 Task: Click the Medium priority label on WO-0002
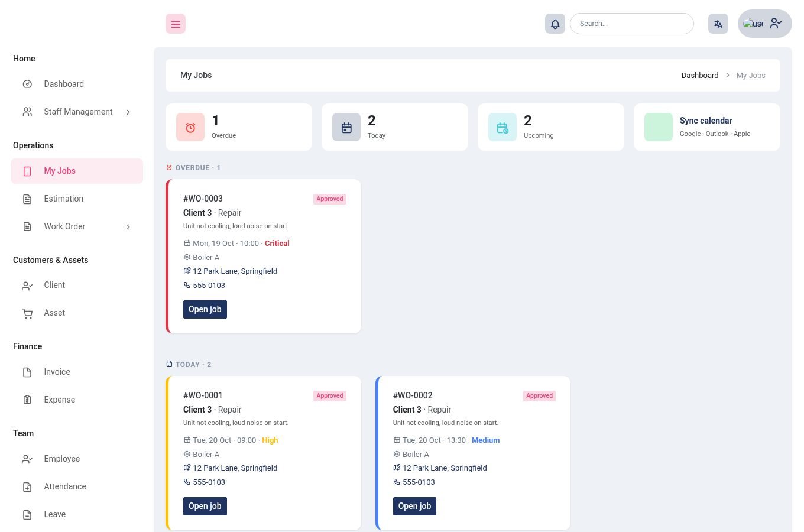tap(486, 440)
